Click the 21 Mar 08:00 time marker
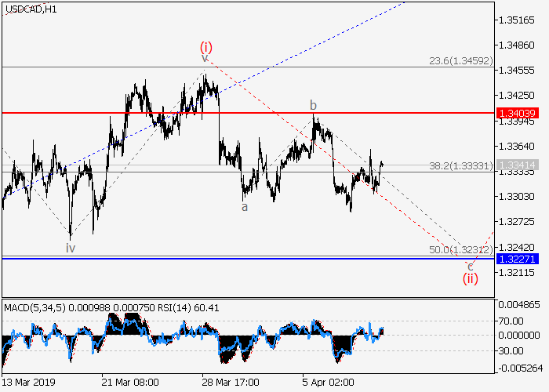 pos(130,383)
